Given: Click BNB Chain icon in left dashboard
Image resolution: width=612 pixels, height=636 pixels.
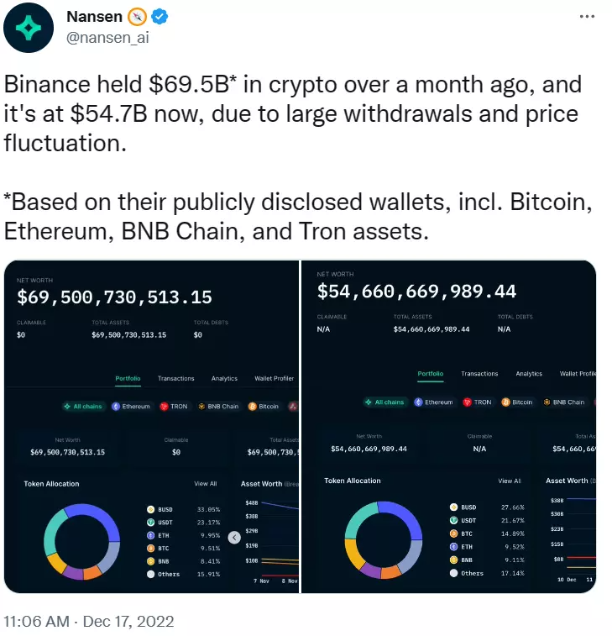Looking at the screenshot, I should click(201, 406).
